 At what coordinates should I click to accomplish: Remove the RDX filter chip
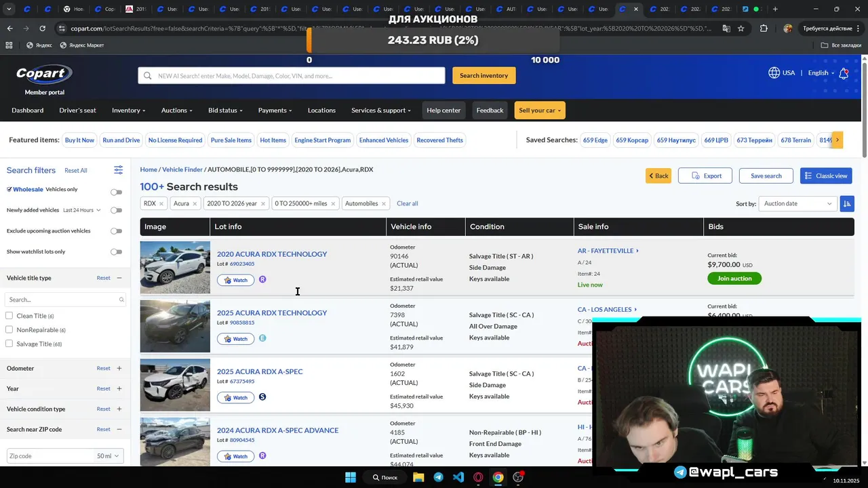(x=161, y=203)
